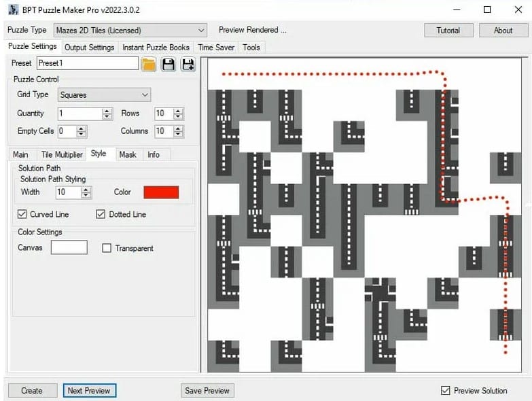Click the Next Preview button

(90, 391)
